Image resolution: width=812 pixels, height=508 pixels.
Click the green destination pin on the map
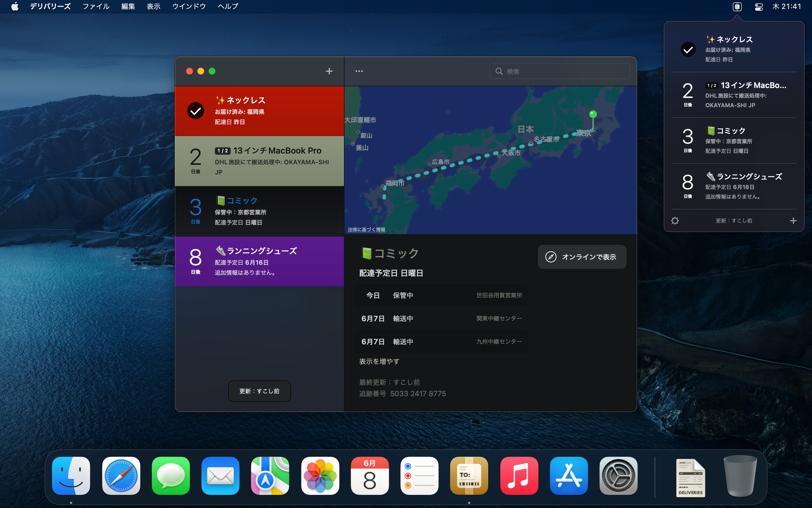593,114
